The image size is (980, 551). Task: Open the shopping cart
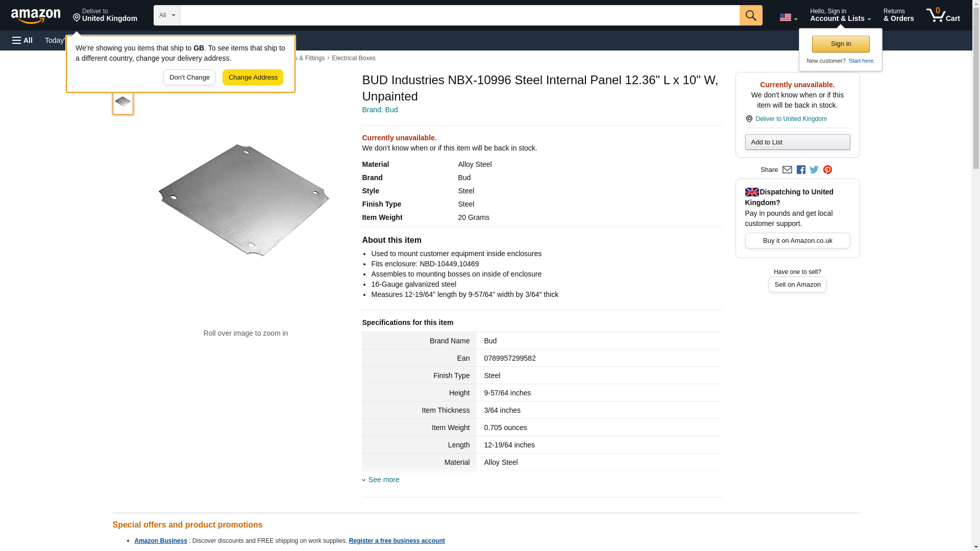943,15
